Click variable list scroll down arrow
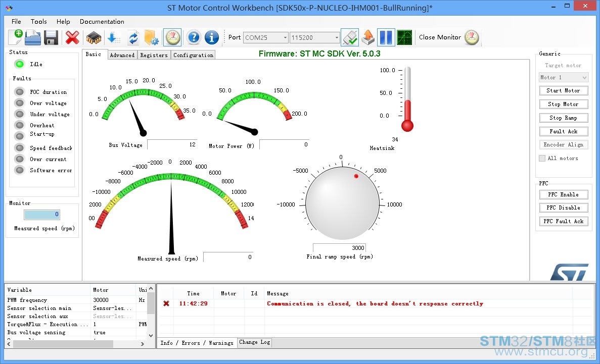This screenshot has width=600, height=364. point(151,335)
